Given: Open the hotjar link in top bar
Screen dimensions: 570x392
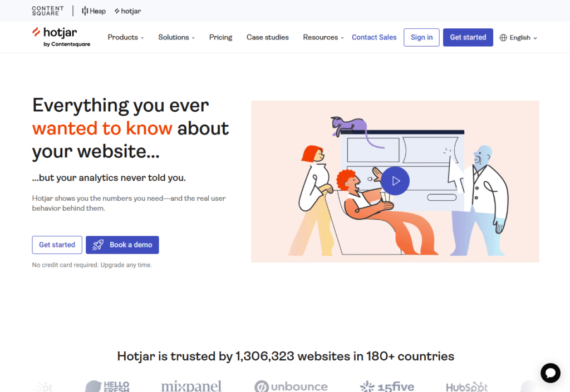Looking at the screenshot, I should point(127,11).
